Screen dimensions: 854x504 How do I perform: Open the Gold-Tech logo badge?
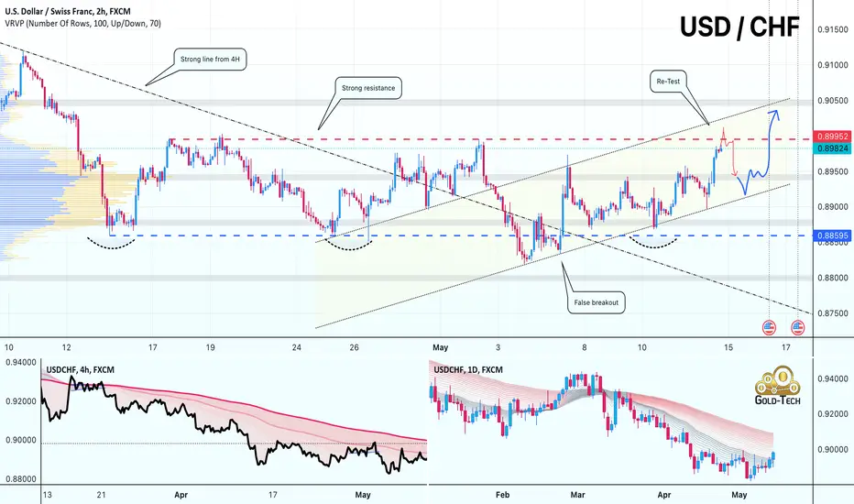coord(778,386)
